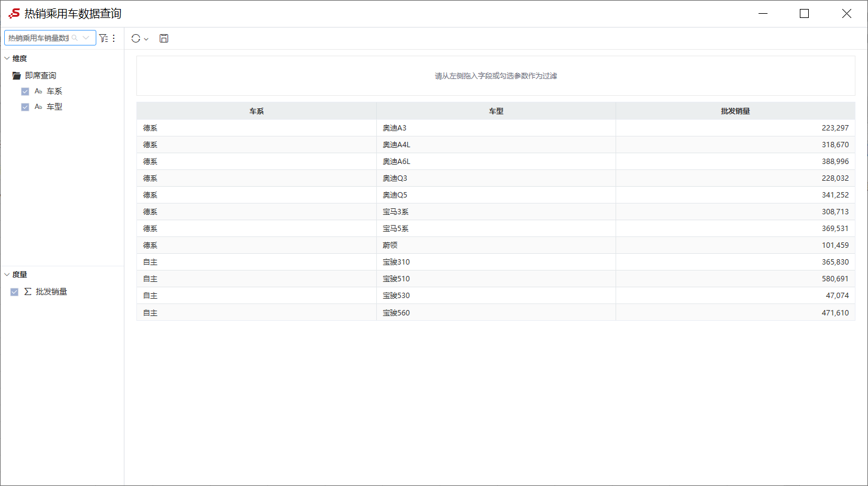
Task: Select the 宝马3系 cell
Action: click(x=496, y=212)
